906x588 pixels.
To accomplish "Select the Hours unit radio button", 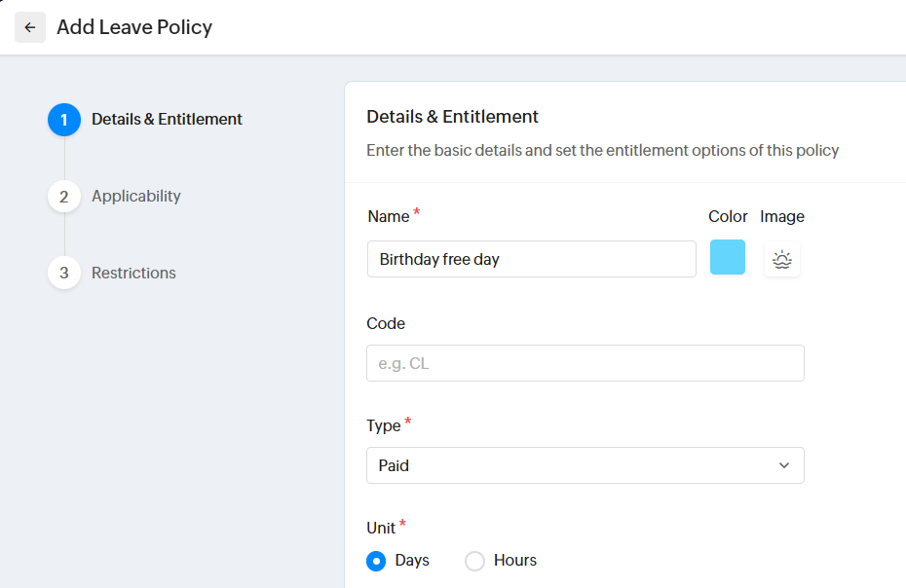I will coord(474,561).
